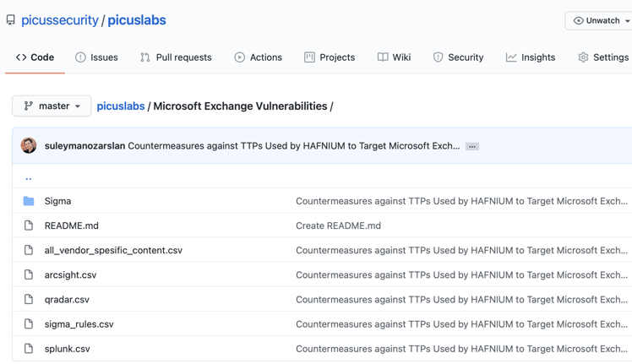632x364 pixels.
Task: Click the Settings gear icon
Action: [583, 57]
